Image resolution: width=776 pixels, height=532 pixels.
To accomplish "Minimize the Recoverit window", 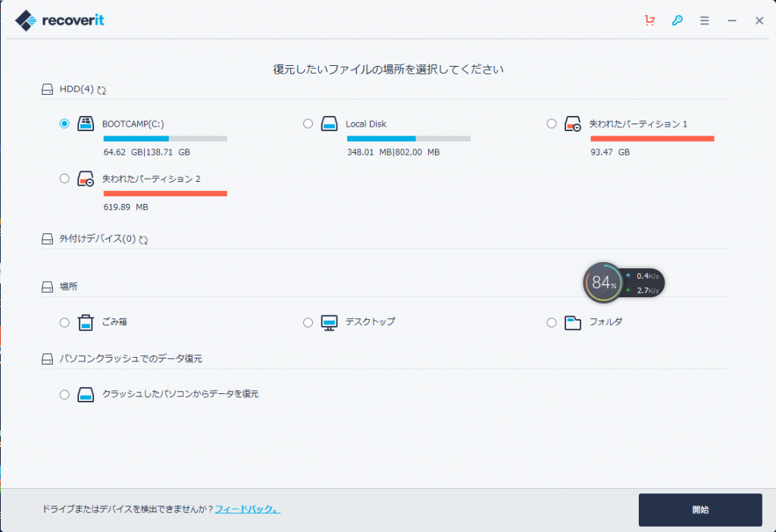I will click(x=732, y=20).
